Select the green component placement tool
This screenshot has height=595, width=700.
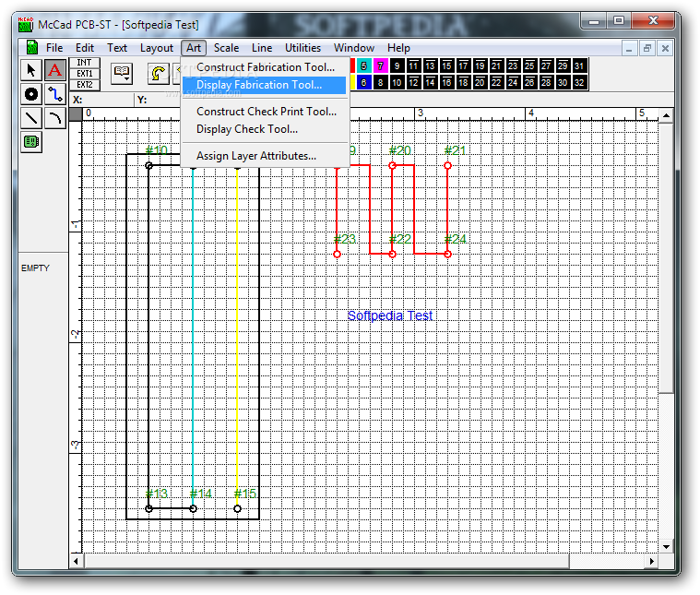click(x=31, y=142)
